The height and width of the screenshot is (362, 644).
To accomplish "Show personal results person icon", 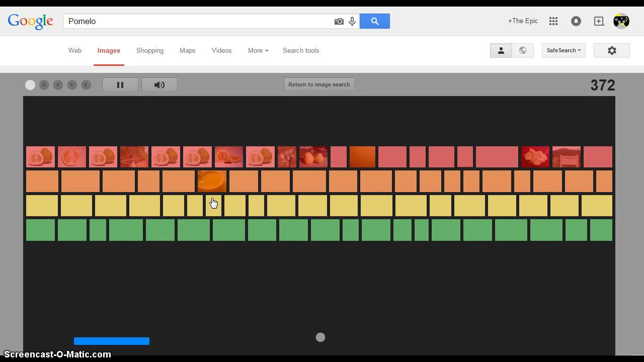I will click(x=501, y=50).
